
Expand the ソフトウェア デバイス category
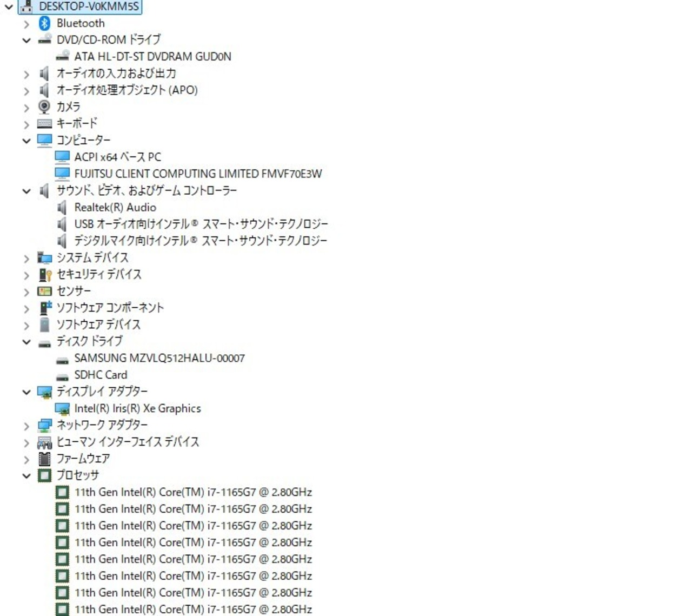tap(26, 326)
